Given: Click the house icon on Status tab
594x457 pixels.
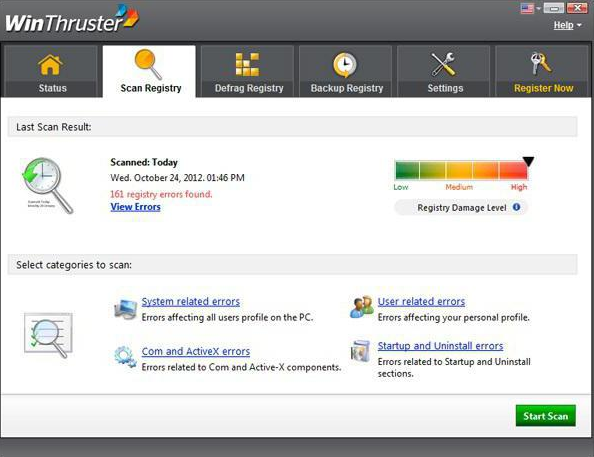Looking at the screenshot, I should [x=50, y=65].
